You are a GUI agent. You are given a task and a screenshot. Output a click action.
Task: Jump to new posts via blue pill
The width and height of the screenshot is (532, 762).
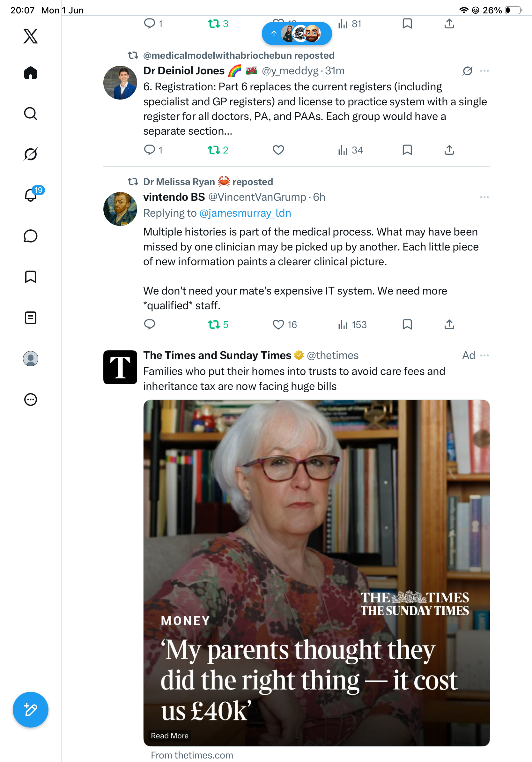(297, 34)
